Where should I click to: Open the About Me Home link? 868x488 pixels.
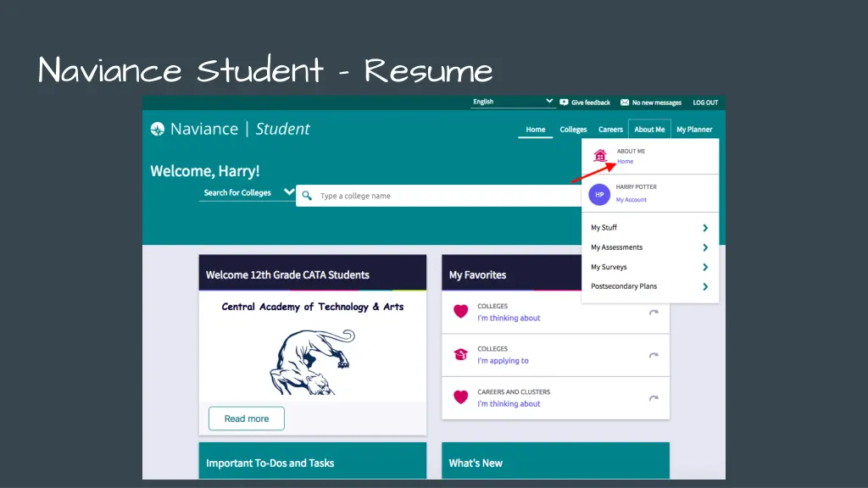pyautogui.click(x=625, y=162)
